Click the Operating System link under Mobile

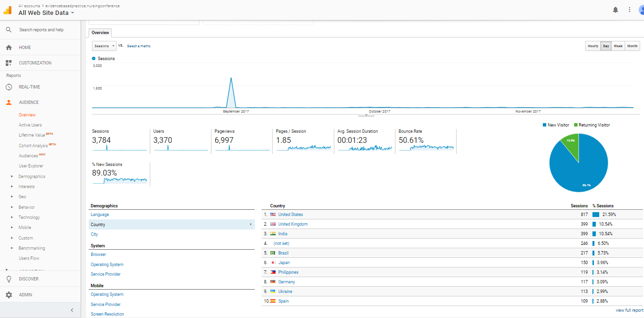[x=107, y=294]
